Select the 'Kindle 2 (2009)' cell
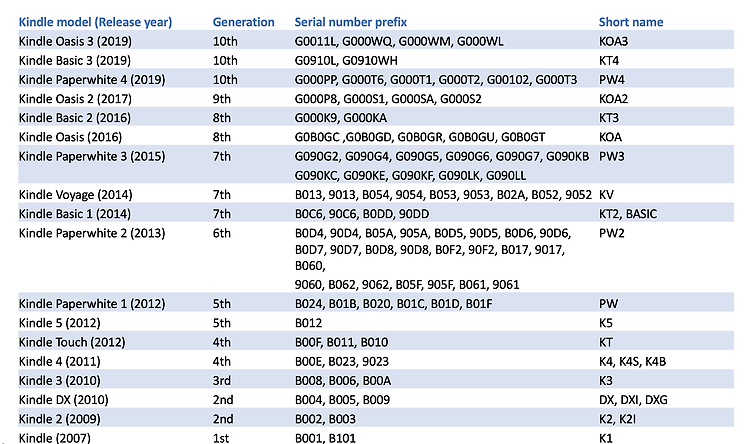Screen dimensions: 750x444 pos(60,419)
